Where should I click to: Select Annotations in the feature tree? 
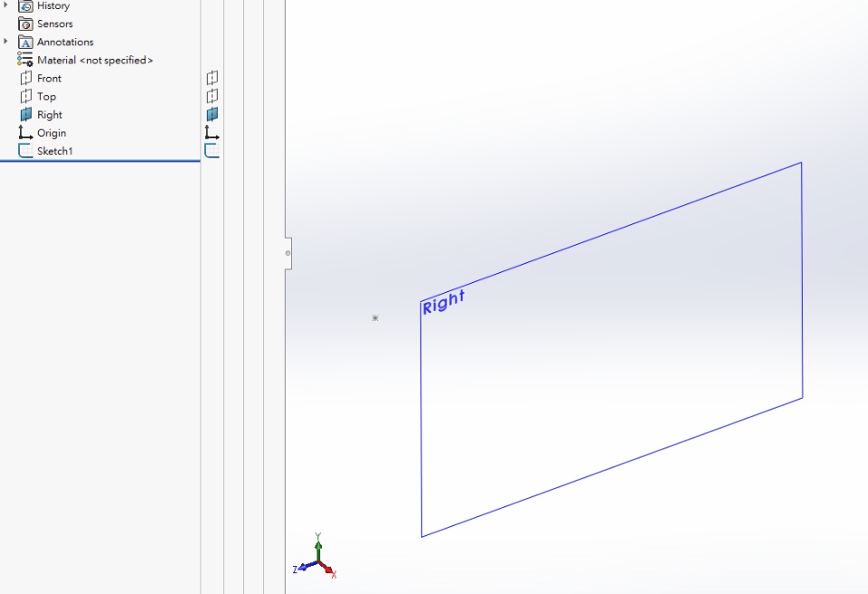tap(65, 42)
